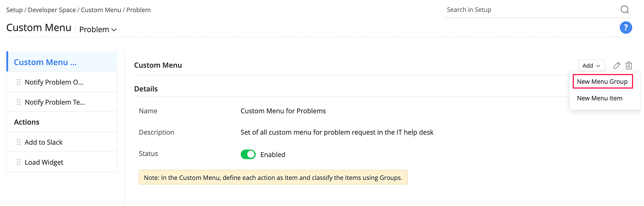Image resolution: width=644 pixels, height=206 pixels.
Task: Open Load Widget menu item
Action: 44,162
